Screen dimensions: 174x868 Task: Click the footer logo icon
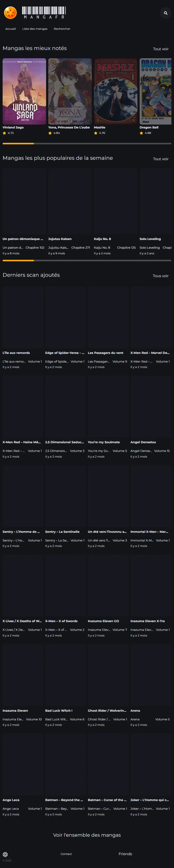click(5, 854)
